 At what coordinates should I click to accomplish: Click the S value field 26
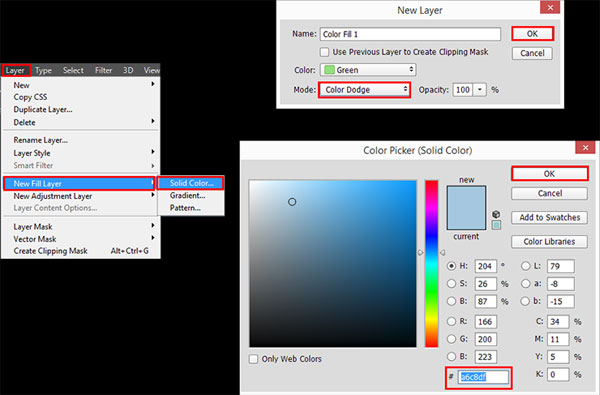click(x=486, y=284)
